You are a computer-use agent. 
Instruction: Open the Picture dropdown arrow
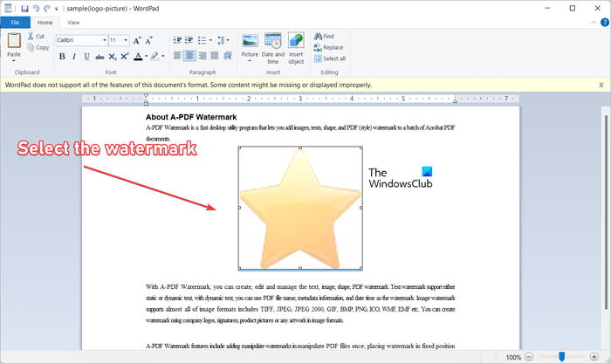click(x=250, y=61)
